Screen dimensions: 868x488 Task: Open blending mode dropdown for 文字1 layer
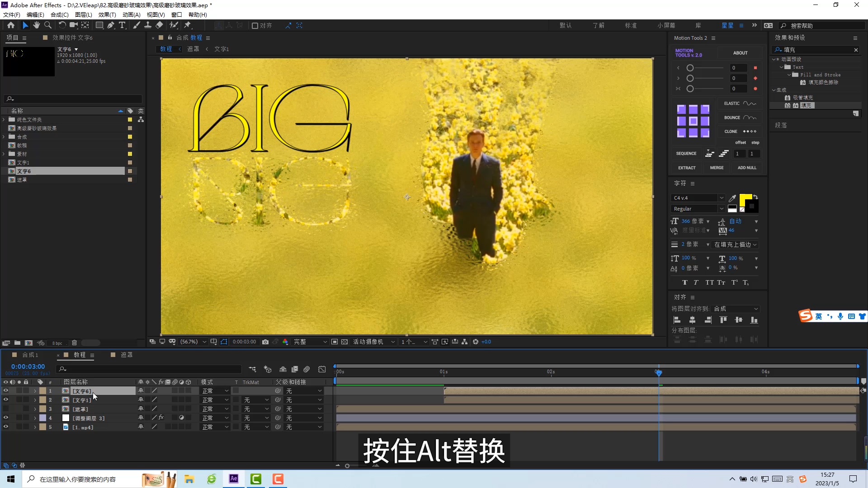(215, 400)
